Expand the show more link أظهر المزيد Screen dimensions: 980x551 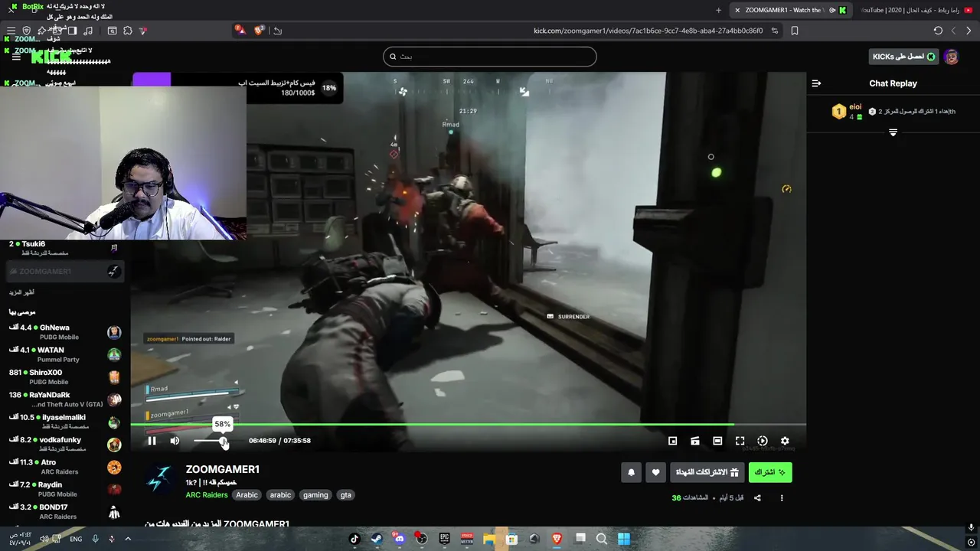coord(21,292)
